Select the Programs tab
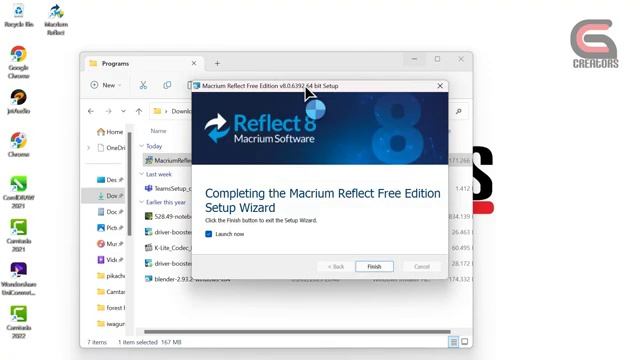The image size is (640, 360). point(143,63)
